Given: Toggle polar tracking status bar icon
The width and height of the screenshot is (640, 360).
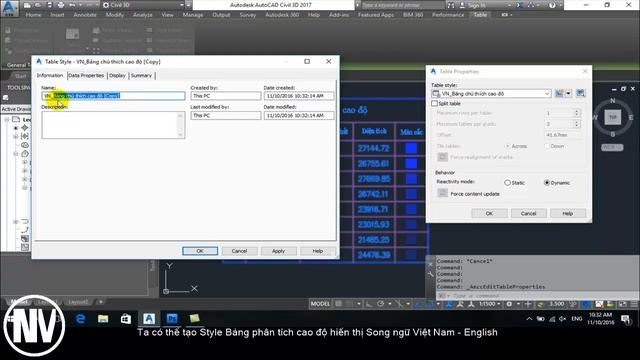Looking at the screenshot, I should click(380, 304).
